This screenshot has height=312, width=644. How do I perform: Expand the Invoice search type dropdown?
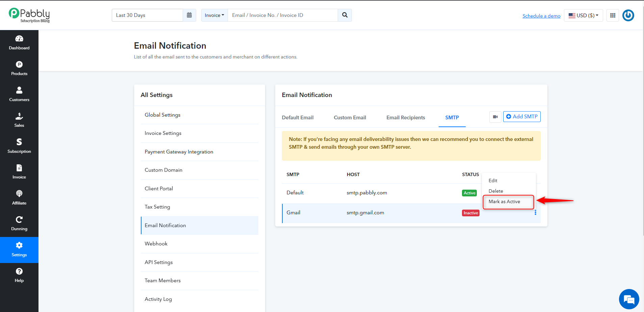click(214, 15)
